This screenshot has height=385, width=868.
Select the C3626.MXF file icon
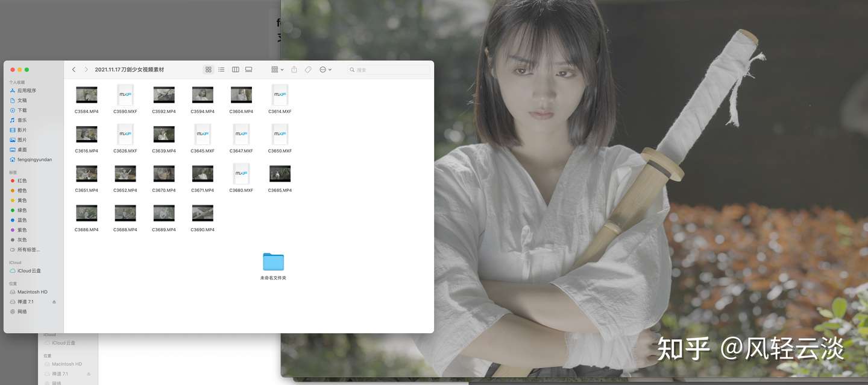point(125,134)
